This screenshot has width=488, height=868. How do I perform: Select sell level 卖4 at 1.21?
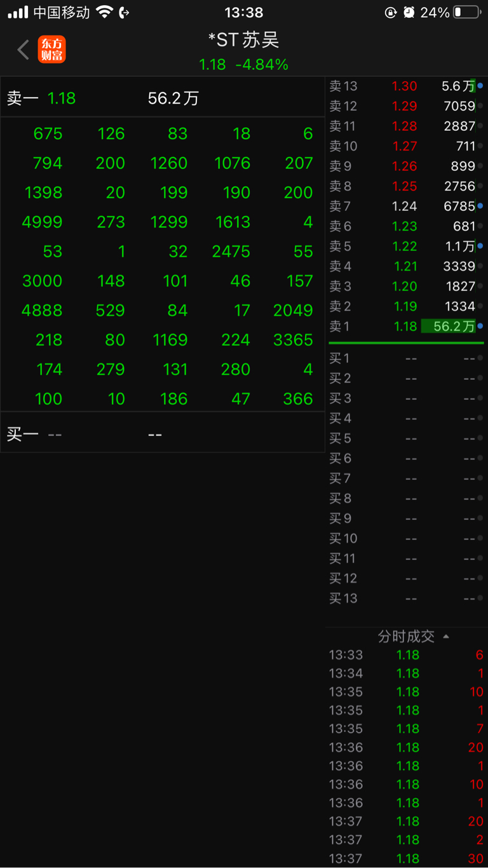pyautogui.click(x=407, y=266)
